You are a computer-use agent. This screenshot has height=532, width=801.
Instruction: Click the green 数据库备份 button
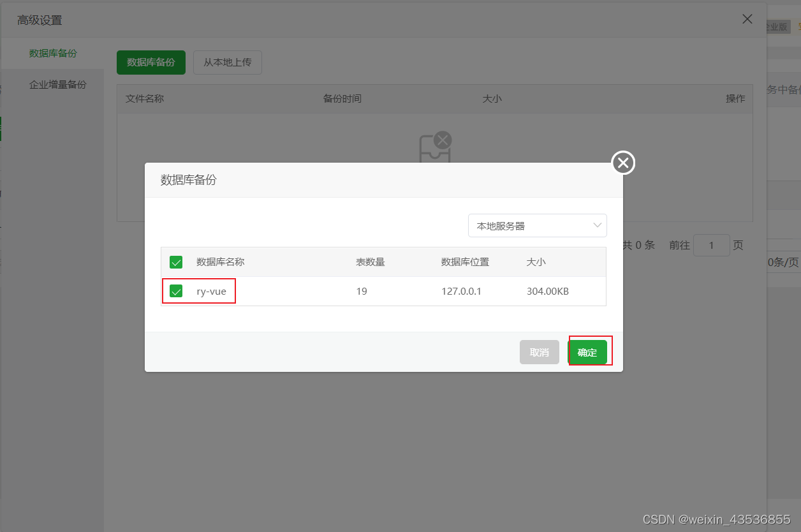pos(151,63)
